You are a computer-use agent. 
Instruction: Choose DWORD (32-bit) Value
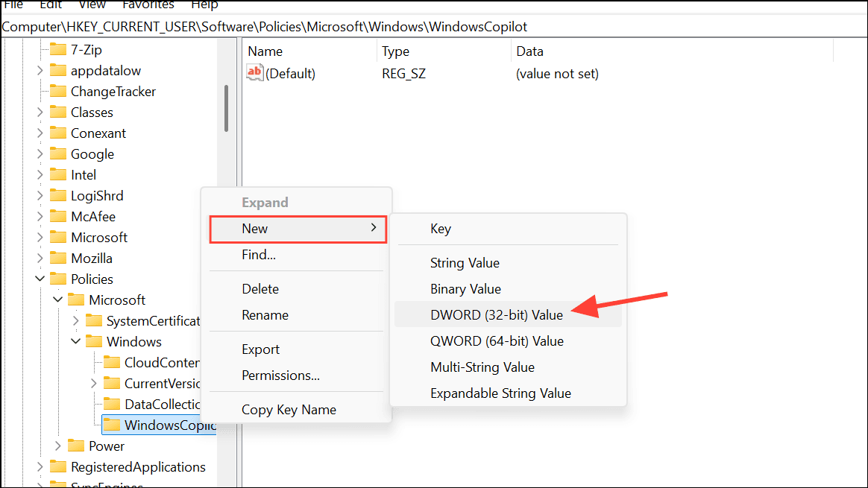pyautogui.click(x=496, y=314)
